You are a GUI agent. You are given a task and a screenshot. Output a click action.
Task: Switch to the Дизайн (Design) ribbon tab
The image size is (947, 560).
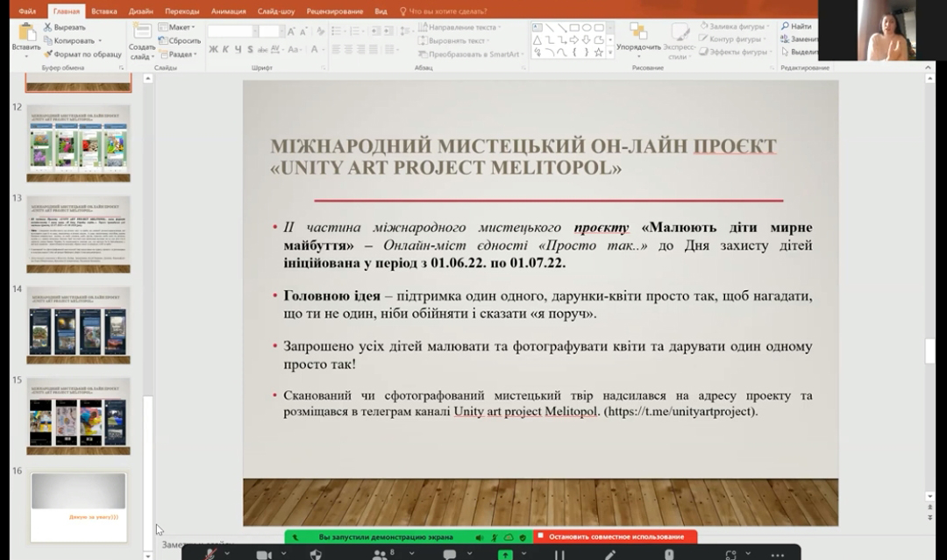140,11
